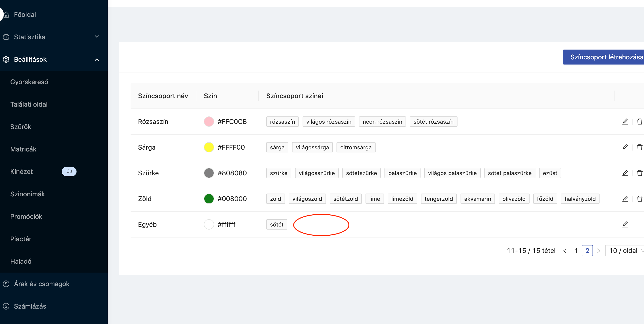Go to pagination page 1
Viewport: 644px width, 324px height.
576,251
